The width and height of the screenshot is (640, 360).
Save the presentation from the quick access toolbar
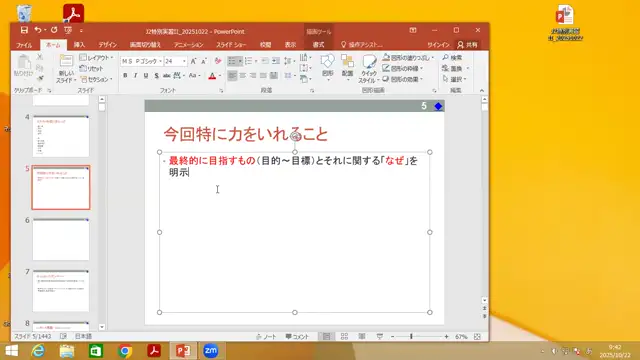(24, 30)
